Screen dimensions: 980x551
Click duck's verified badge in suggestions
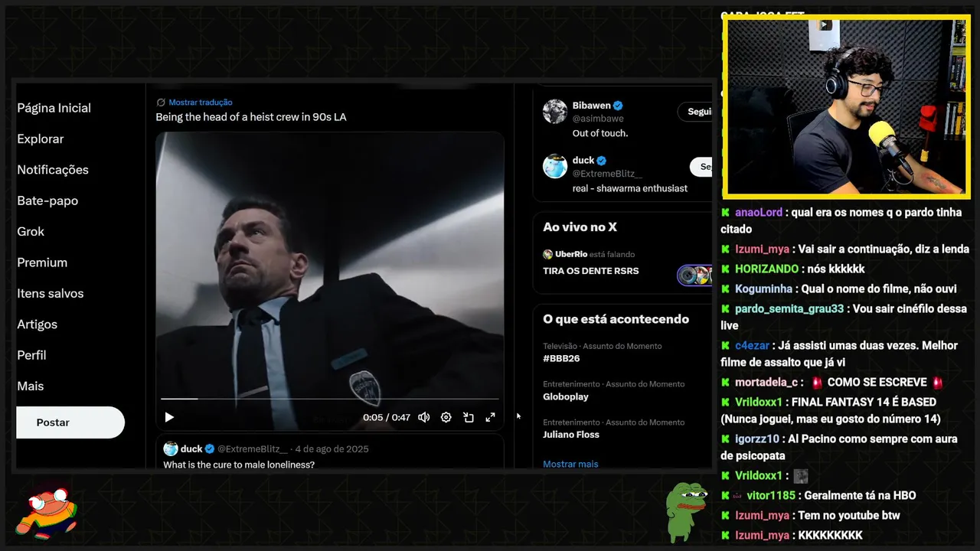click(x=602, y=161)
